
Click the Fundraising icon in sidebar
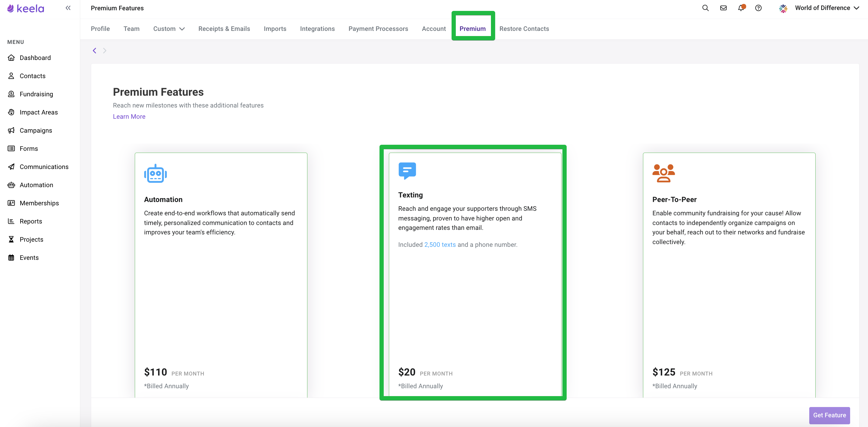[11, 94]
